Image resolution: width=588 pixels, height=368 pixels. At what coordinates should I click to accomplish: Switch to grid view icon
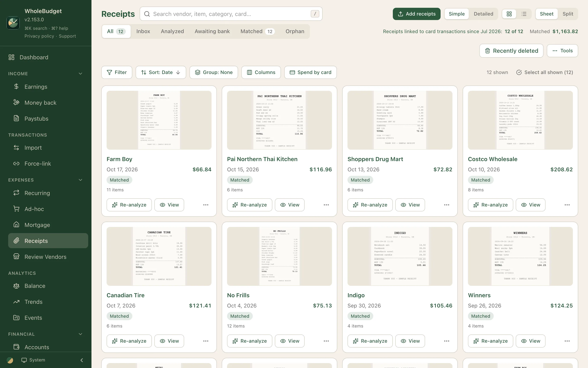tap(509, 14)
